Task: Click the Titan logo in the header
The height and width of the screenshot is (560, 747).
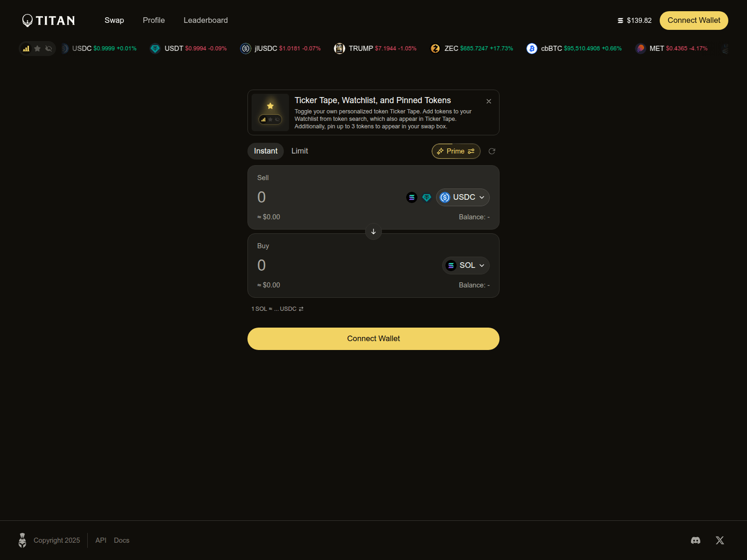Action: (48, 20)
